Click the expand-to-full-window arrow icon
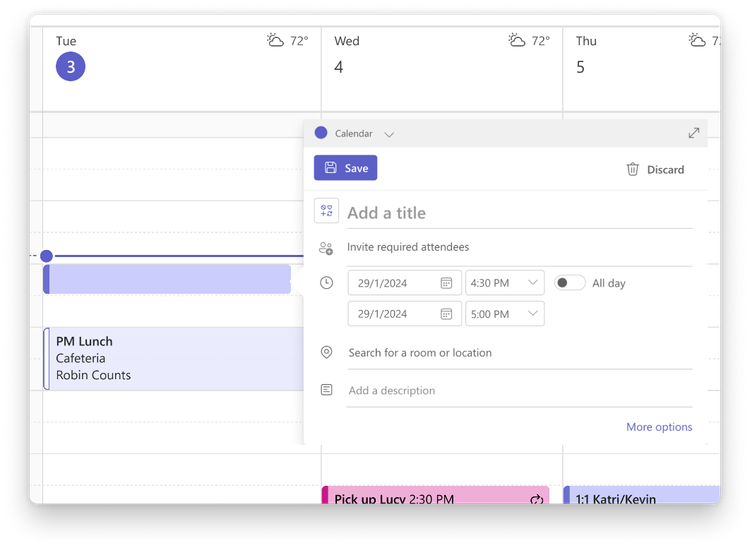 pyautogui.click(x=694, y=133)
